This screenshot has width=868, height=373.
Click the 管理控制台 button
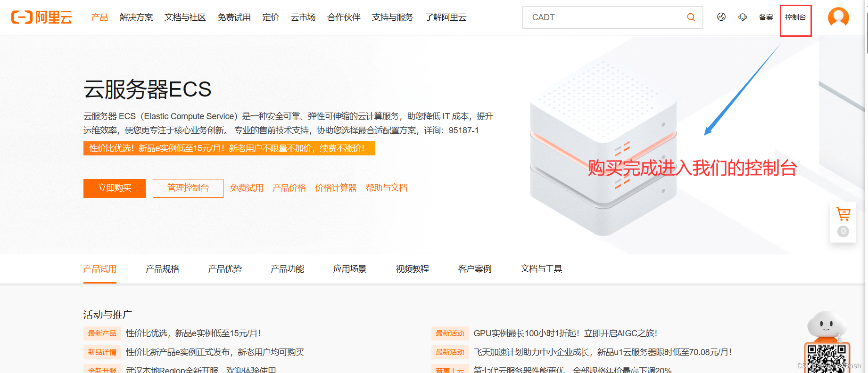(188, 188)
